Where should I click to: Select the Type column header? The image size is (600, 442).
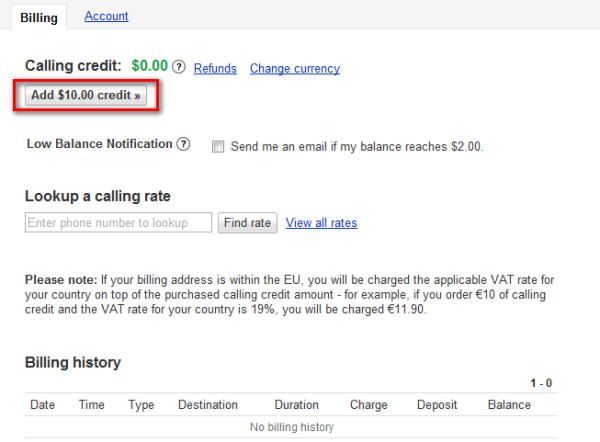[141, 405]
